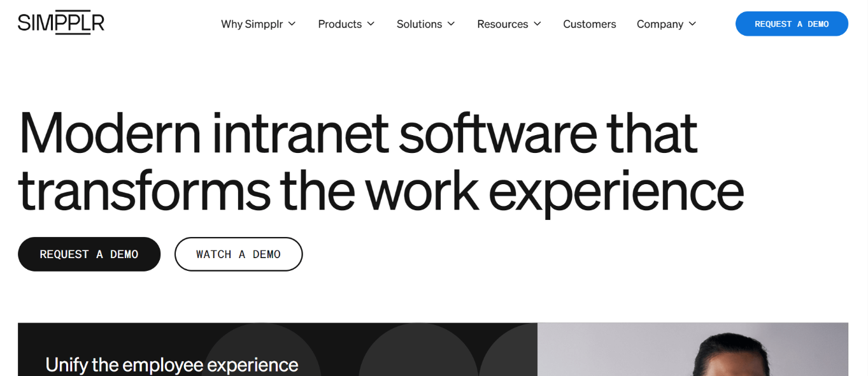Open the Why Simpplr menu
Image resolution: width=868 pixels, height=376 pixels.
259,24
